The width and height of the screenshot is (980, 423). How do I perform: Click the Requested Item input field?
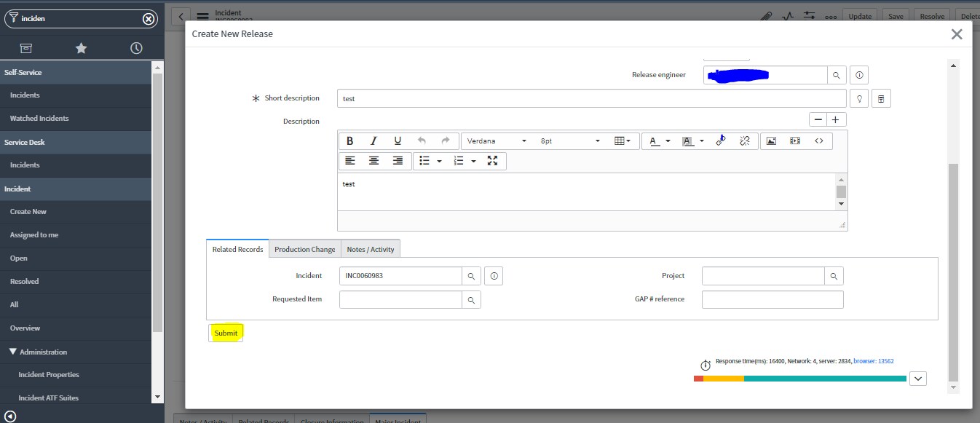tap(400, 299)
